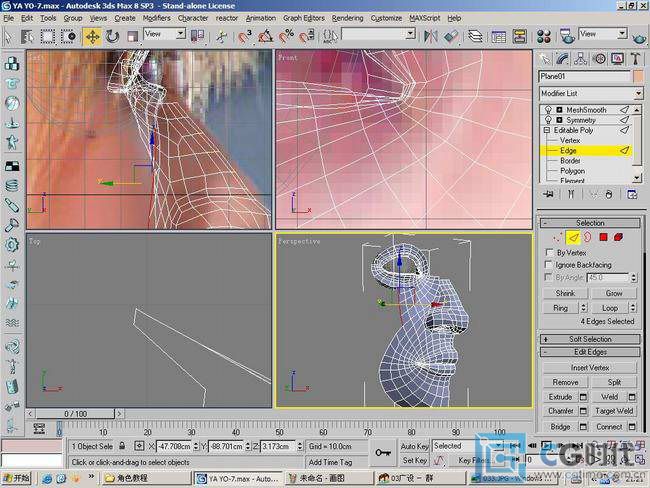Open the Graph Editors menu
Viewport: 650px width, 488px height.
coord(303,18)
